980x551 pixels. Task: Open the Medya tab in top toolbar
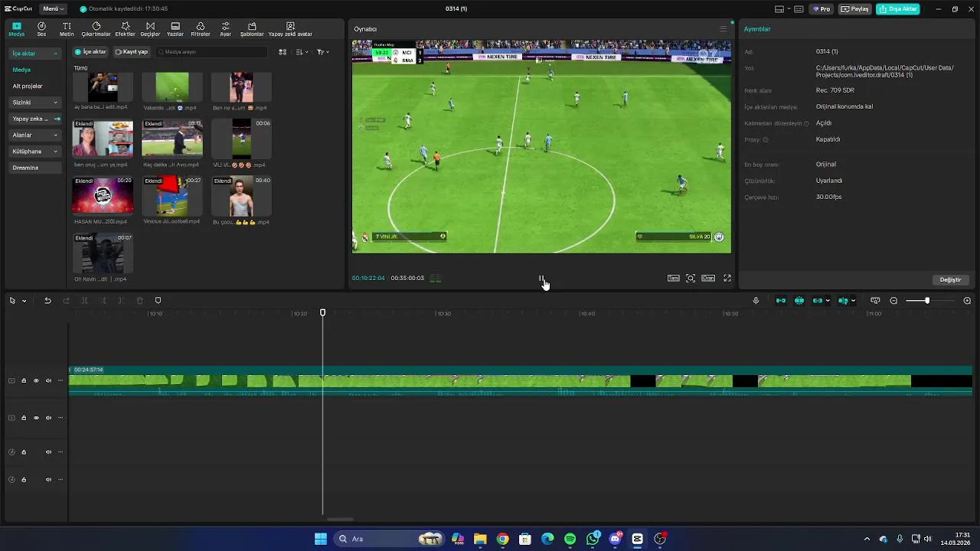tap(16, 29)
